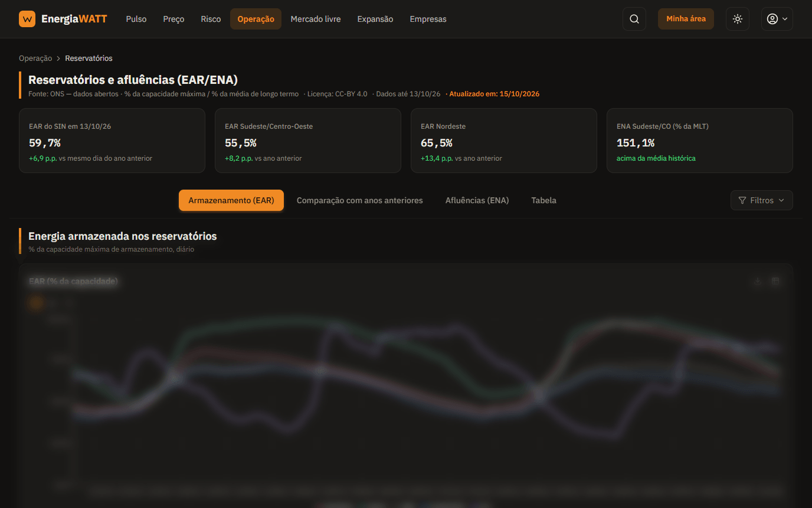Screen dimensions: 812x508
Task: Navigate to Mercado livre
Action: point(316,19)
